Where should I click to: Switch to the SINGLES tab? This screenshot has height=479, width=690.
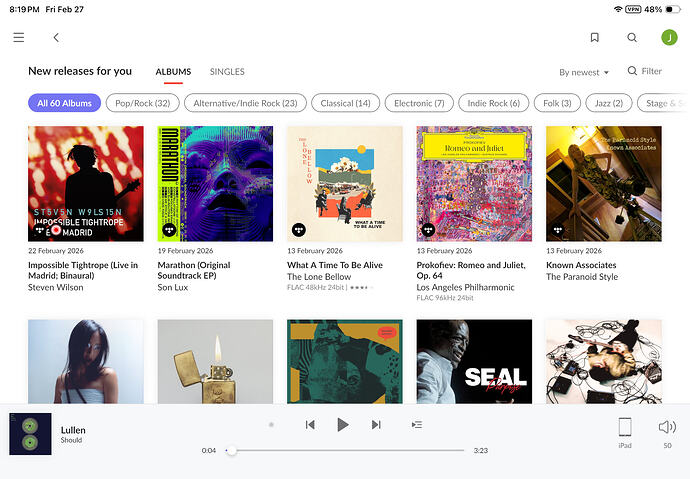click(227, 72)
